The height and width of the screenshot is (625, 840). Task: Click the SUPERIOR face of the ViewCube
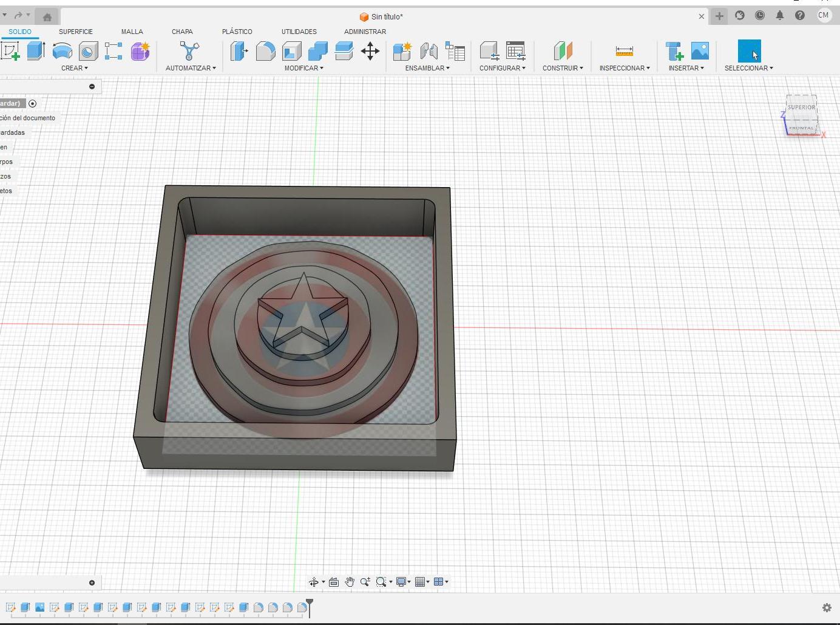pos(802,107)
